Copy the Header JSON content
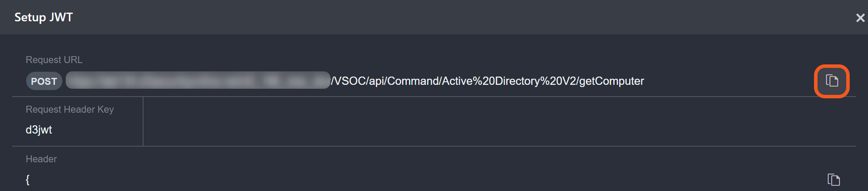This screenshot has height=191, width=868. tap(833, 179)
